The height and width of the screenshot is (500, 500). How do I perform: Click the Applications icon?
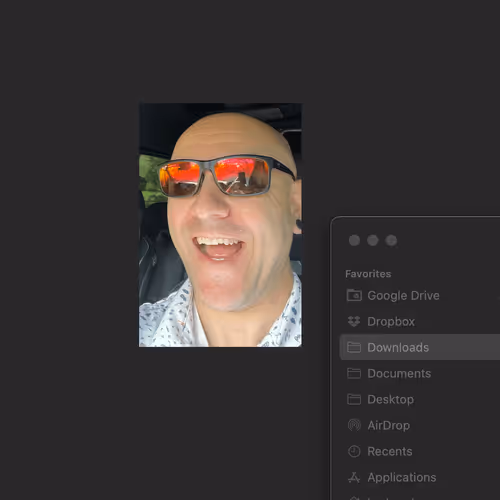354,477
